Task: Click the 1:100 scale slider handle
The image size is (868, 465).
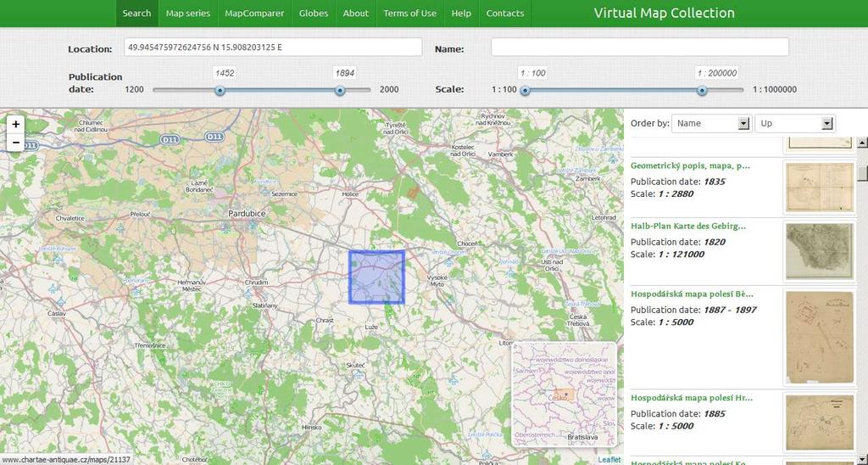Action: (x=525, y=90)
